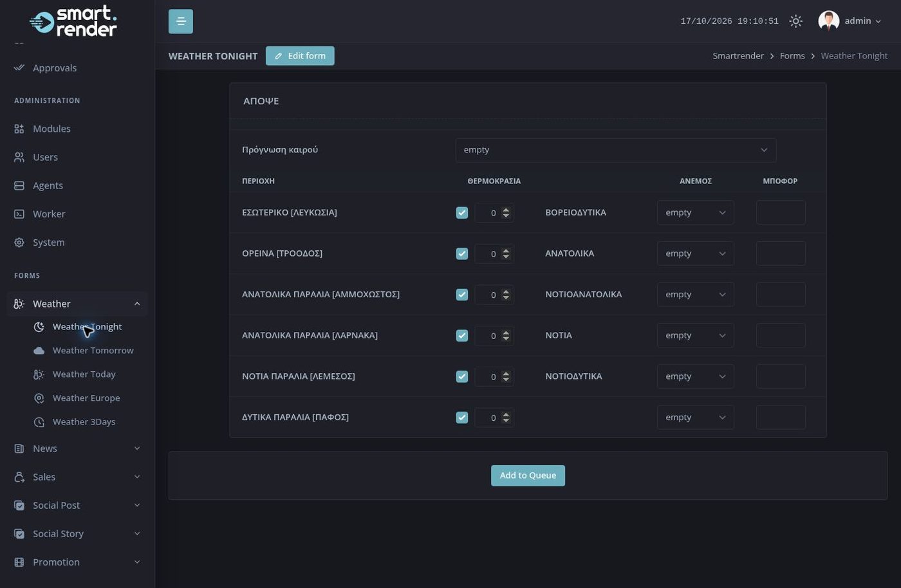Click the smart render logo
This screenshot has height=588, width=901.
(x=73, y=21)
